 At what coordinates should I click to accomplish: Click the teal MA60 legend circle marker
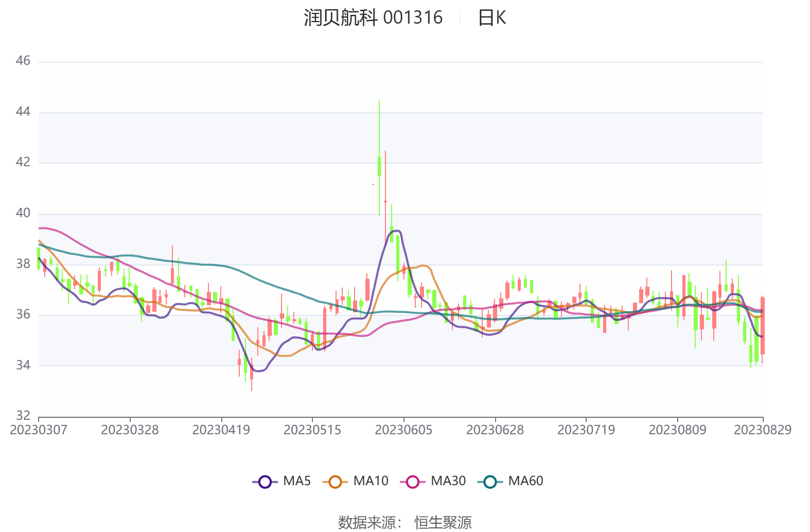[490, 482]
